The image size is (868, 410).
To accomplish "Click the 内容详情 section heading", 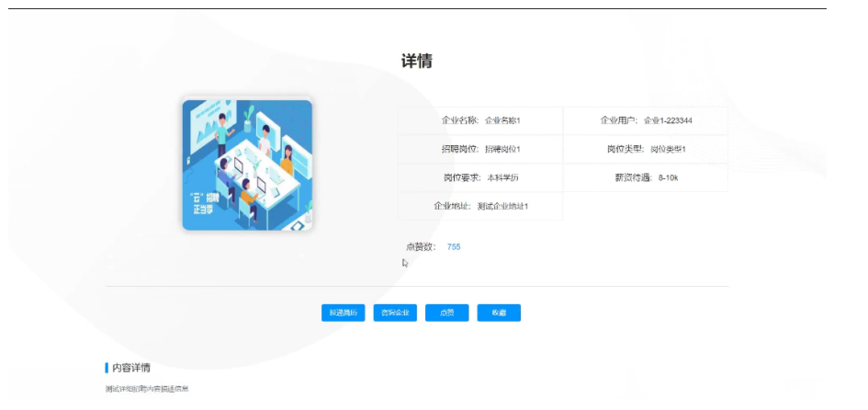I will [131, 368].
